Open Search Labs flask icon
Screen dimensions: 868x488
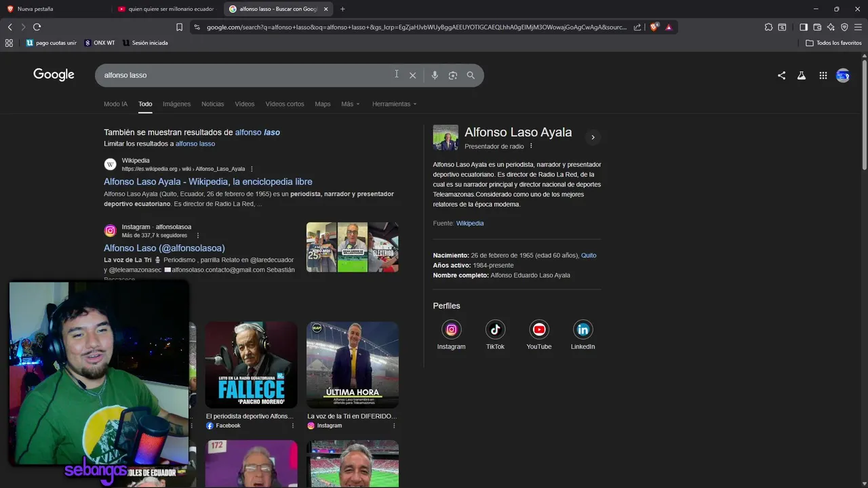[x=802, y=76]
